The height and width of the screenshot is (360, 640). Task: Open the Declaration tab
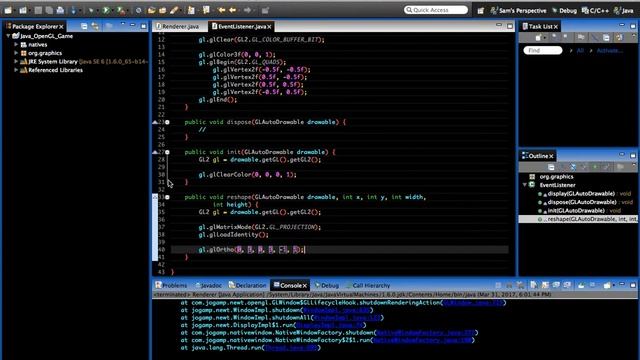pos(247,285)
